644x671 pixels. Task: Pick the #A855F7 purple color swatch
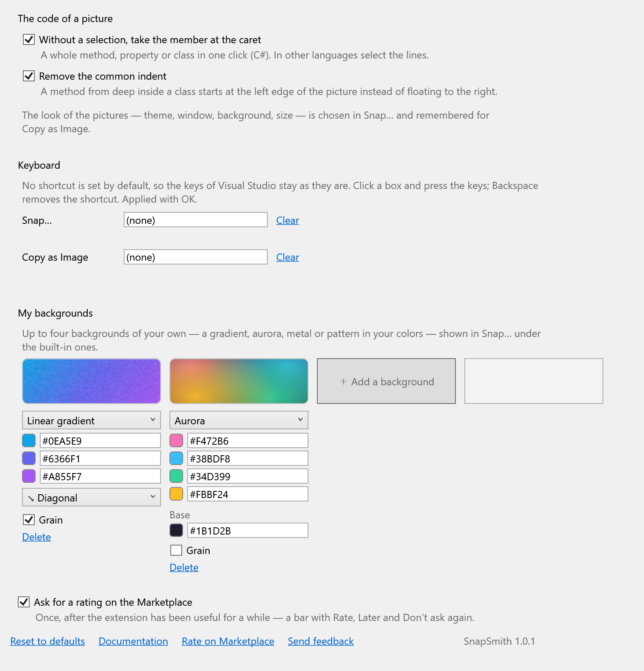pyautogui.click(x=29, y=476)
